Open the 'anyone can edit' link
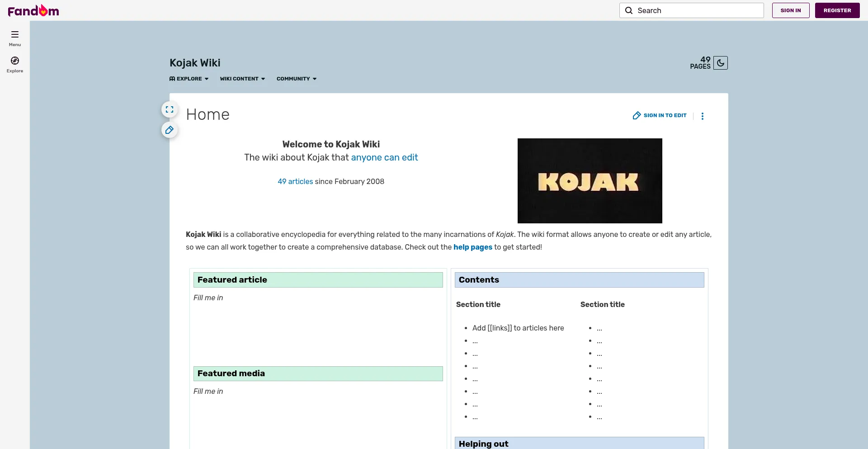Image resolution: width=868 pixels, height=449 pixels. pos(384,157)
